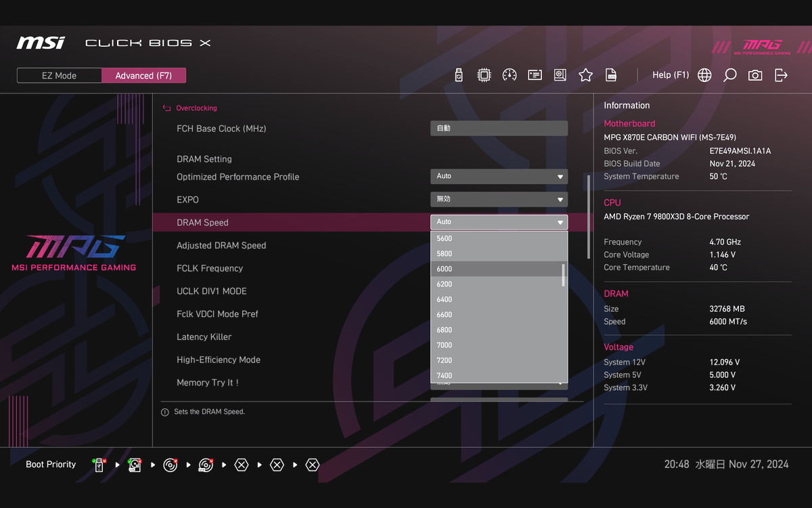This screenshot has width=812, height=508.
Task: Choose 7200 from DRAM Speed list
Action: coord(496,360)
